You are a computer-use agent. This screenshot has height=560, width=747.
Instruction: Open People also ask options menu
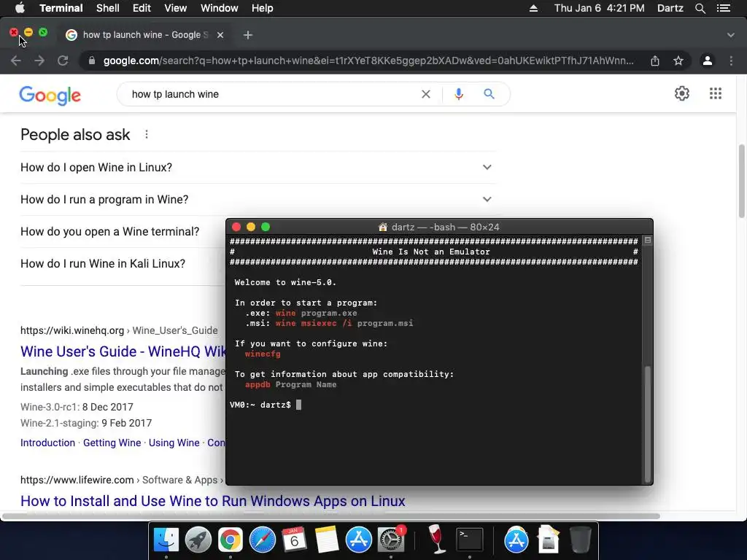coord(147,135)
